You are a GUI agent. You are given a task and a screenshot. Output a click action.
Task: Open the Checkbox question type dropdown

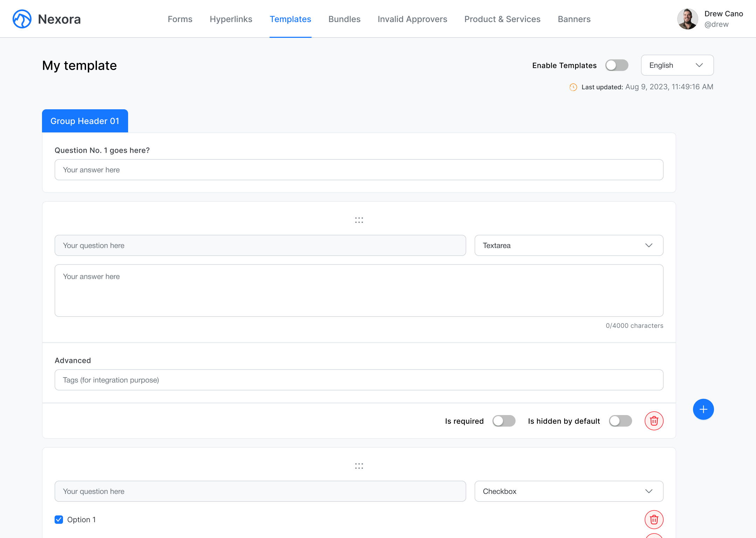pos(568,491)
